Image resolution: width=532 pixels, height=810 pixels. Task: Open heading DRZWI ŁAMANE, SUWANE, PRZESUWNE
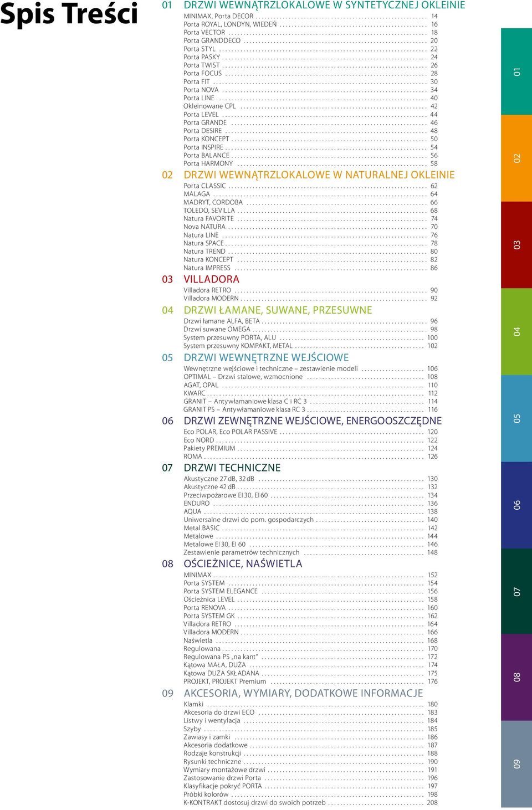tap(278, 310)
